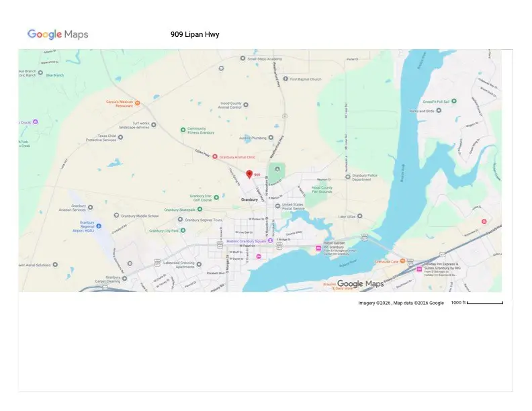Select Community Fitness Granbury green marker
532x411 pixels.
(183, 130)
